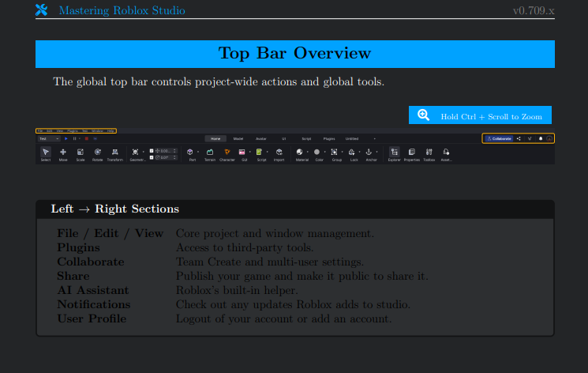Expand the Anchor dropdown arrow
The image size is (588, 373).
(x=376, y=152)
